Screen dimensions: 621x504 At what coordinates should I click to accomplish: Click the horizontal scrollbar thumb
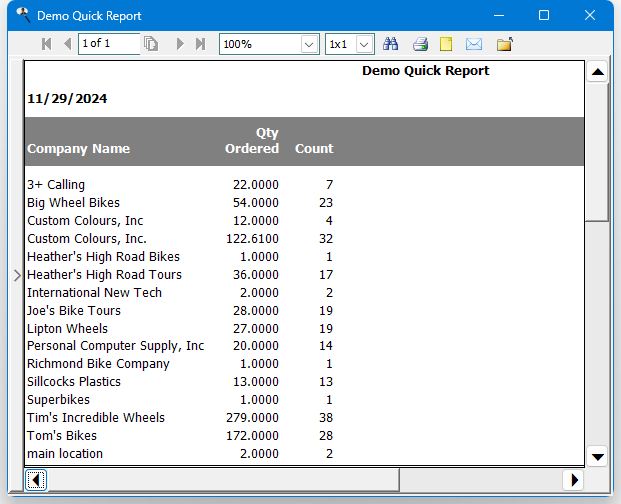(x=223, y=480)
